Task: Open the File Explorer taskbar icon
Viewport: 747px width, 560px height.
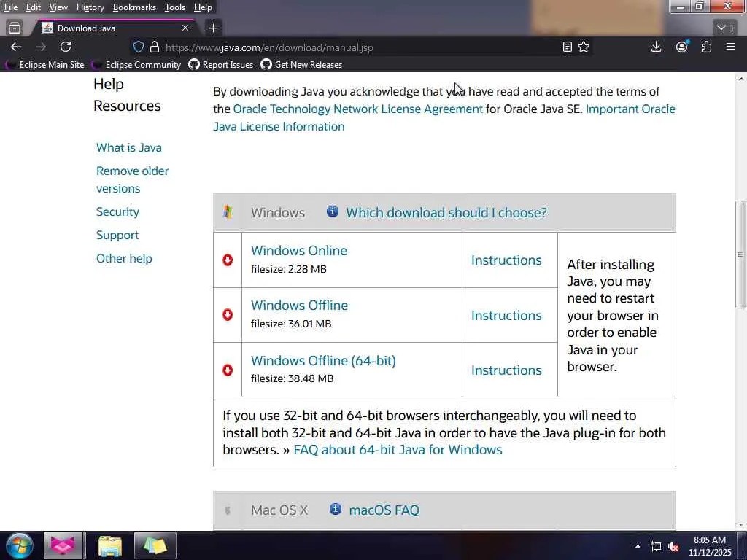Action: click(x=110, y=545)
